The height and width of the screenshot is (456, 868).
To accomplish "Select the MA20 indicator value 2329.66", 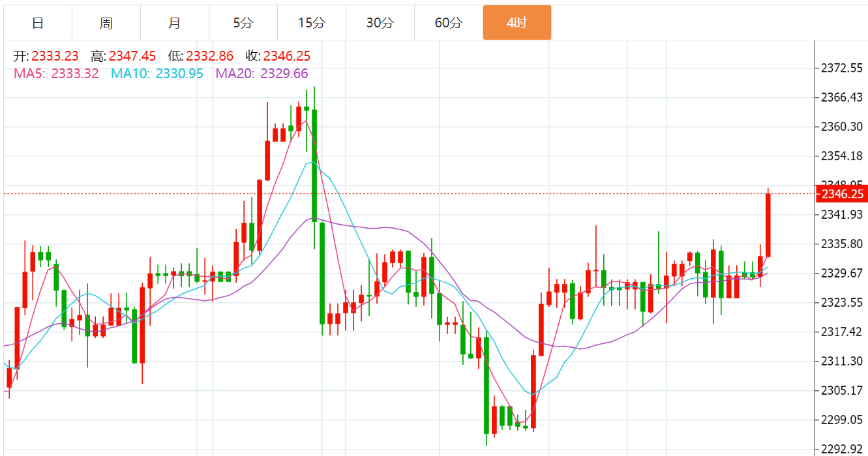I will [x=284, y=74].
